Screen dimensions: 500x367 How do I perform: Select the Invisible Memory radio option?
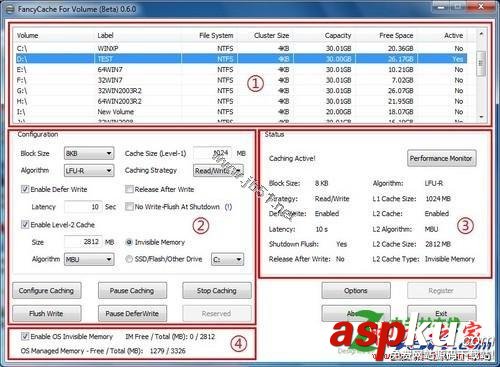click(x=129, y=242)
